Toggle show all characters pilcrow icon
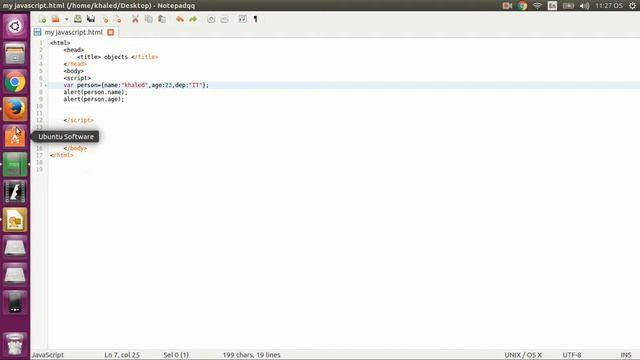 pos(256,19)
